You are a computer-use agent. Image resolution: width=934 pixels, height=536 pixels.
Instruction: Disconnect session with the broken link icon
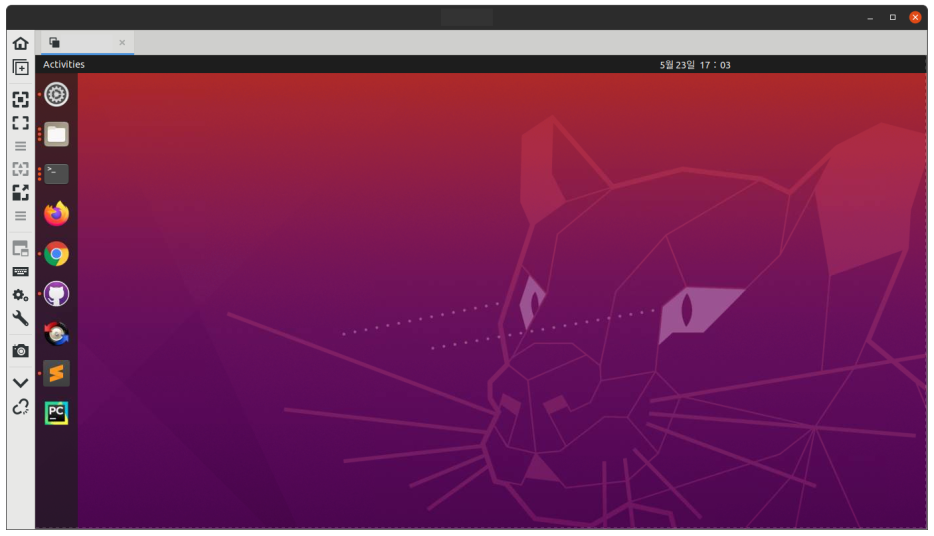click(x=20, y=407)
